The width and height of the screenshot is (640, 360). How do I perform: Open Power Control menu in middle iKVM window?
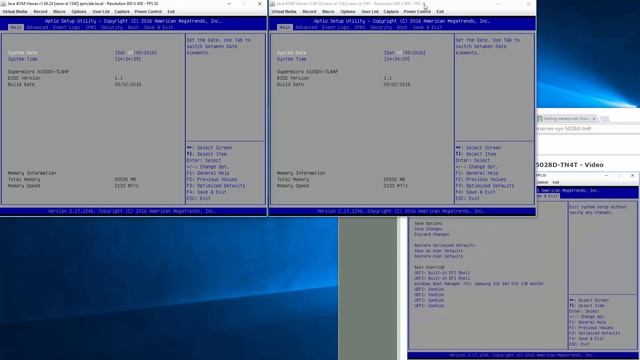417,11
